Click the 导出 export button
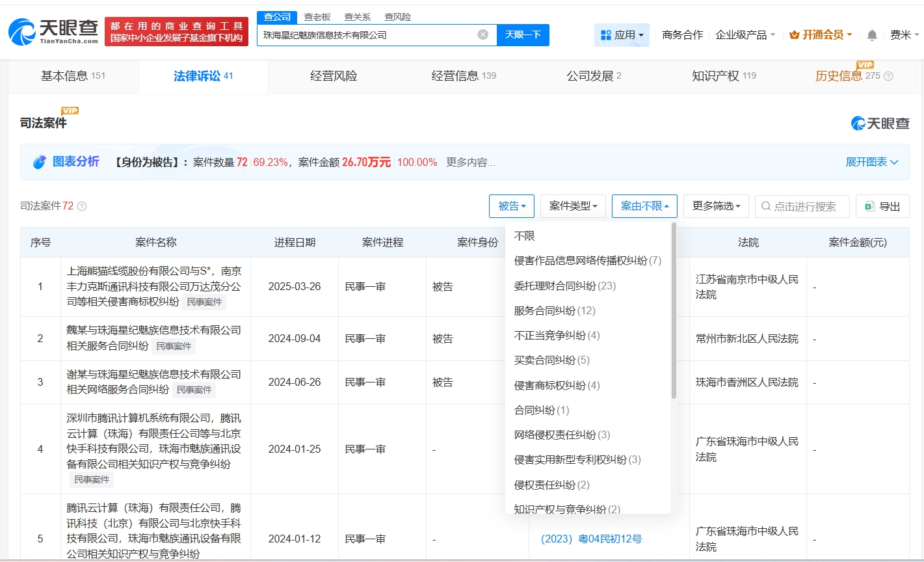Screen dimensions: 924x562 (882, 206)
